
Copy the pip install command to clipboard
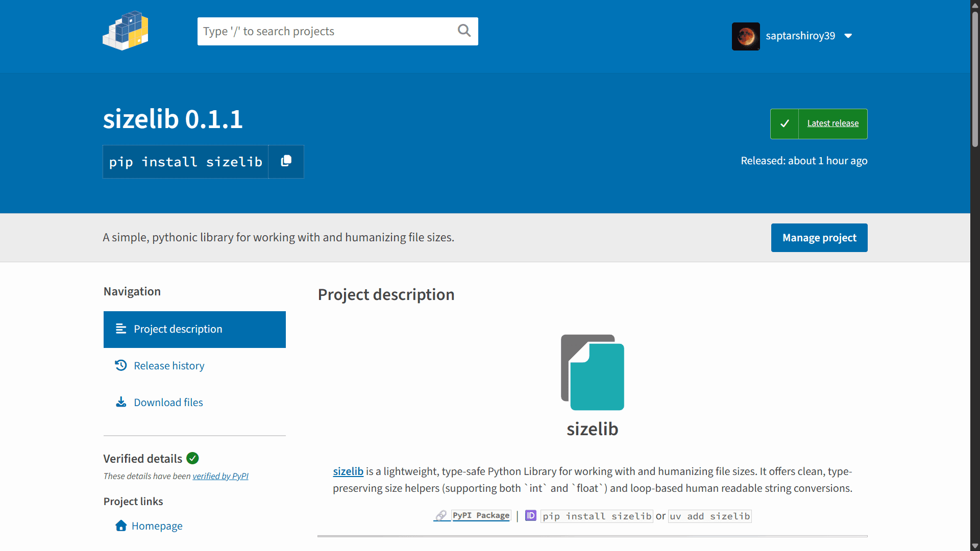(x=286, y=161)
